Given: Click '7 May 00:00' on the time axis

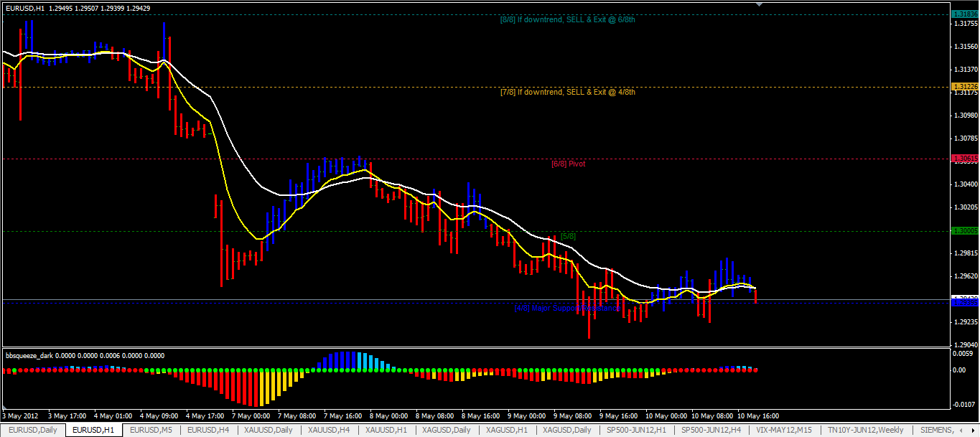Looking at the screenshot, I should (252, 415).
